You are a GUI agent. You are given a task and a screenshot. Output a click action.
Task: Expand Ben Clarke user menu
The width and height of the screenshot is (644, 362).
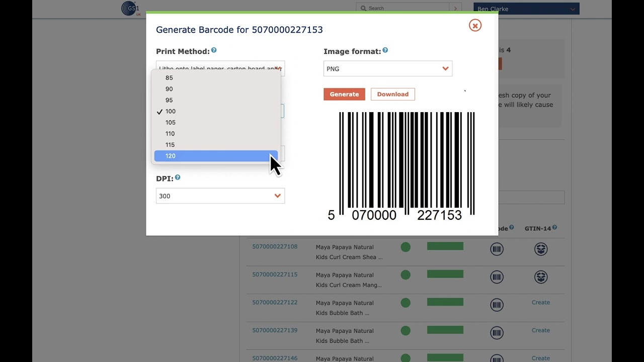point(526,9)
